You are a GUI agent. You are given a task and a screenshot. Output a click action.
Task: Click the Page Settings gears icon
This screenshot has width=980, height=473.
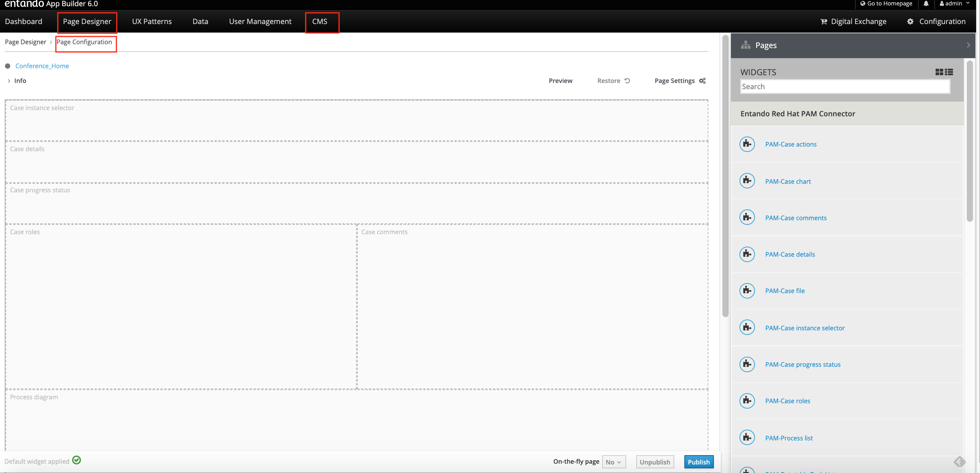tap(702, 81)
